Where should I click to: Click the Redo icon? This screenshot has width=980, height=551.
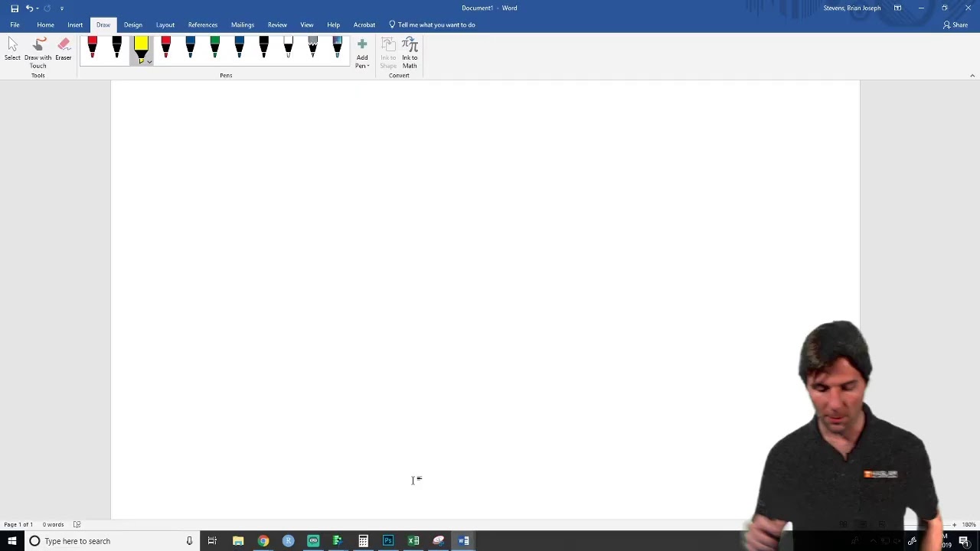(x=47, y=8)
